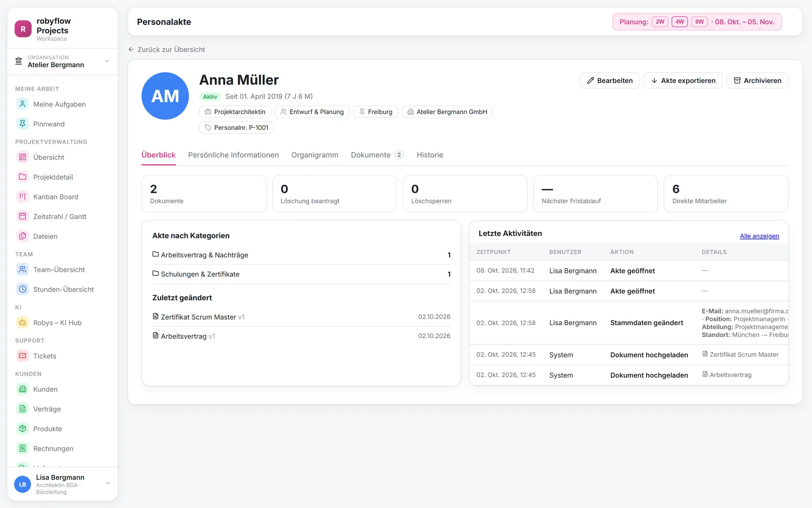This screenshot has width=812, height=508.
Task: Open Kanban Board icon in sidebar
Action: [23, 196]
